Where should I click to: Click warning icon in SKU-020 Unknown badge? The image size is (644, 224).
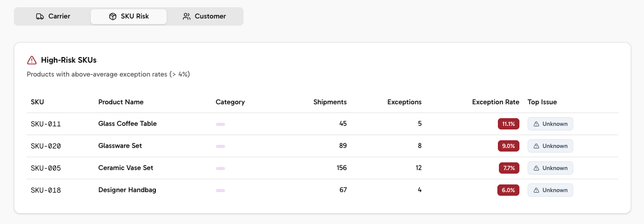pos(536,146)
